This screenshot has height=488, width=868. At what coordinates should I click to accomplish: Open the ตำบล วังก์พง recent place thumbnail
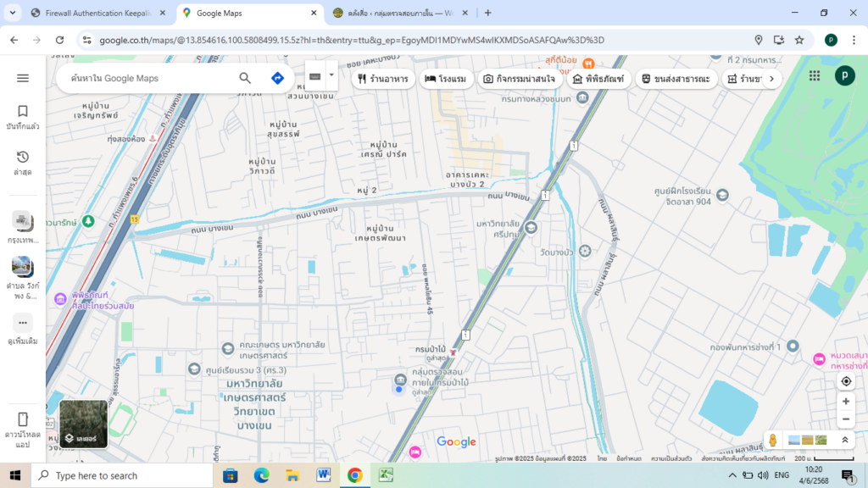pos(23,267)
